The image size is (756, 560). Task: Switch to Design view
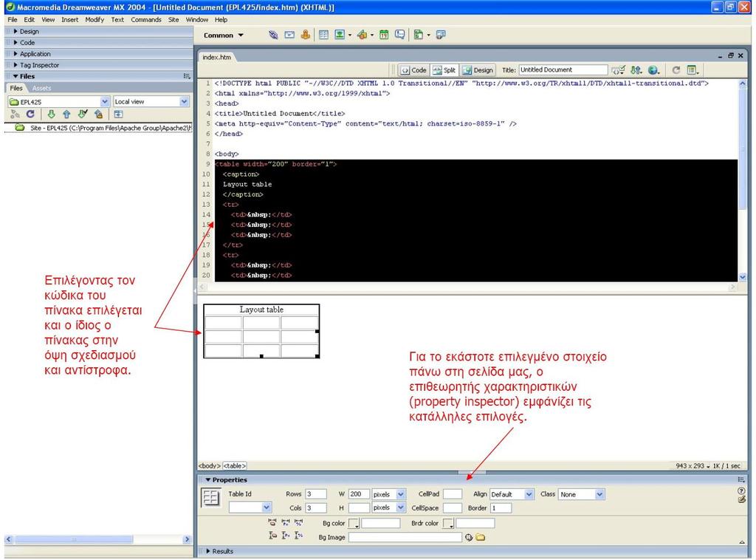478,70
